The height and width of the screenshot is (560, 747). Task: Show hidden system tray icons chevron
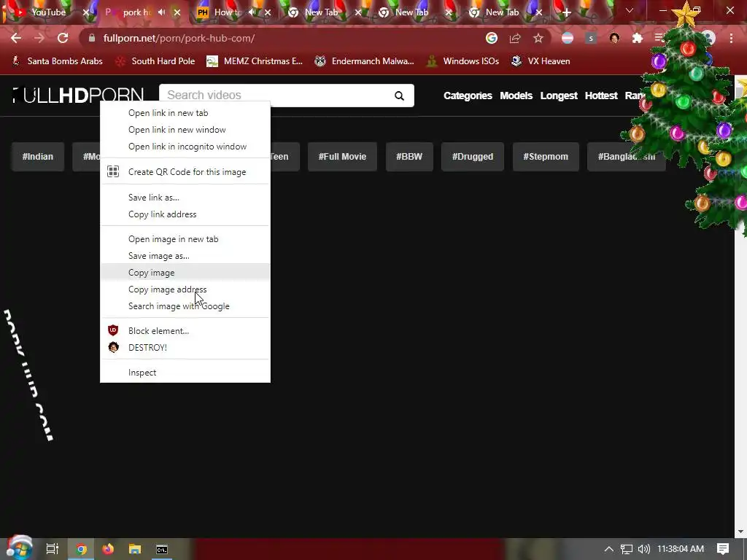coord(608,549)
